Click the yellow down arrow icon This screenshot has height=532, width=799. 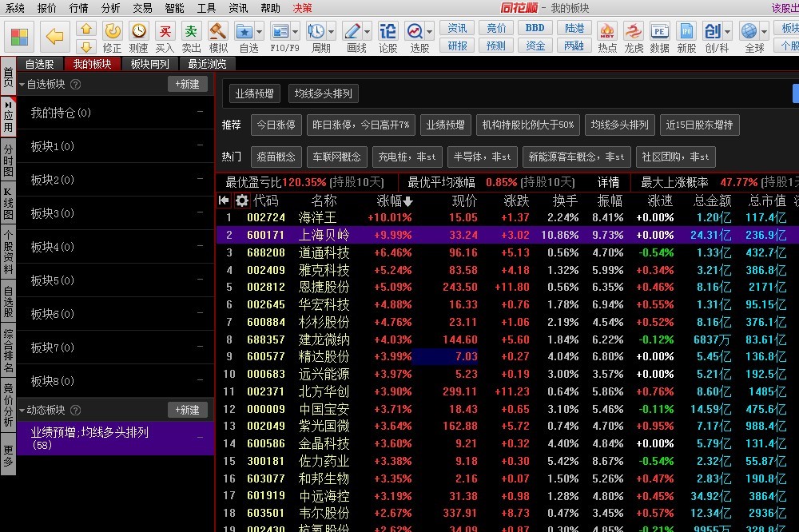pos(86,47)
